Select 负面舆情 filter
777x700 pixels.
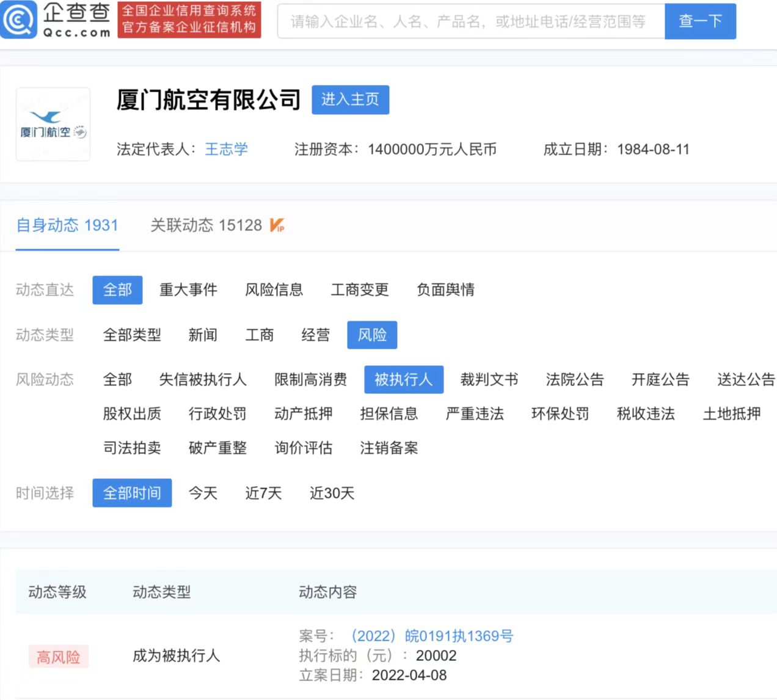(x=445, y=290)
